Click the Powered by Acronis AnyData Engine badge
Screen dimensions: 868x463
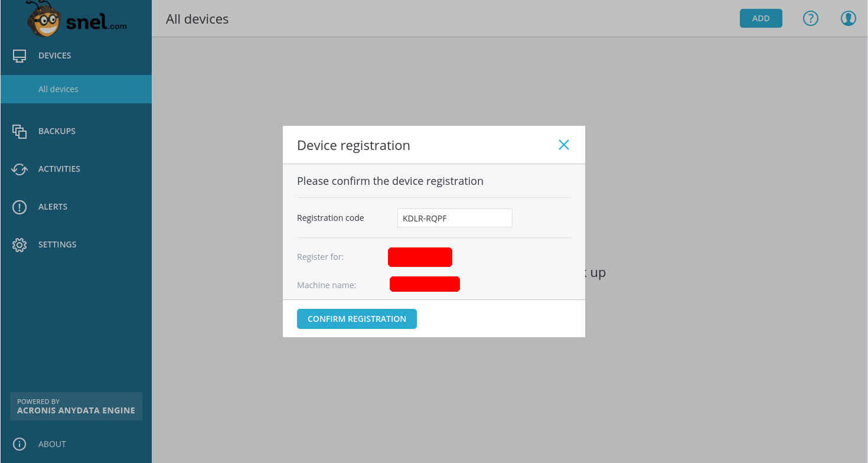click(76, 406)
